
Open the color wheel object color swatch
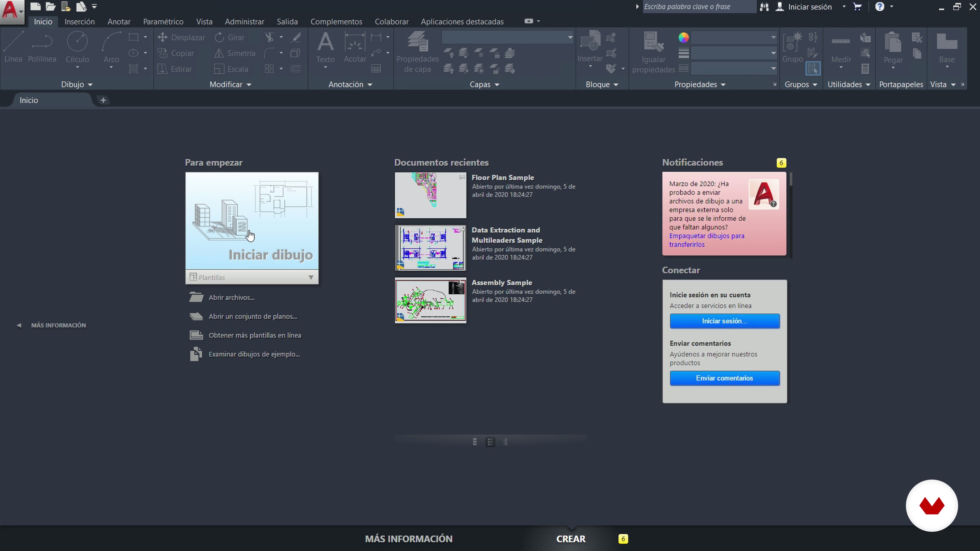[684, 37]
